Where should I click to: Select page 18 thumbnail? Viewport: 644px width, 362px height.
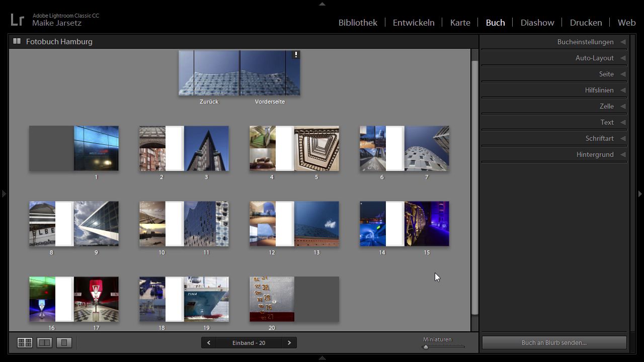pyautogui.click(x=162, y=299)
